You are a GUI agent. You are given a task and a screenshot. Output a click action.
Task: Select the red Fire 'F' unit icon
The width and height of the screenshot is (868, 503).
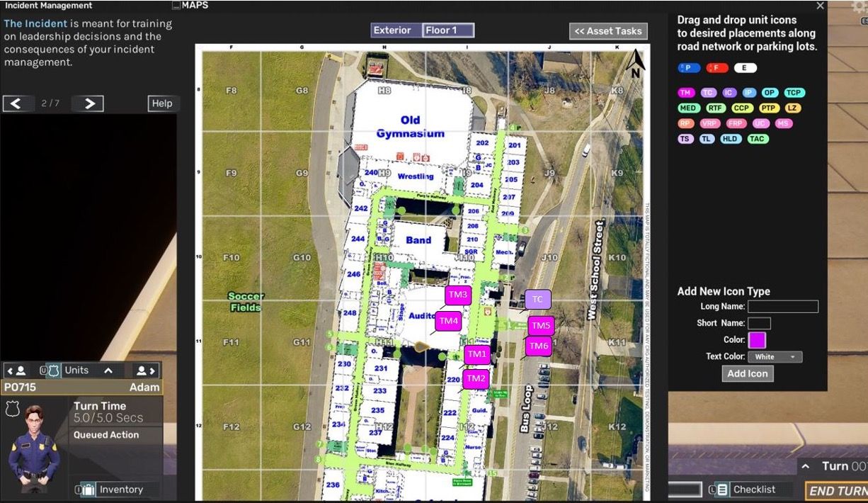tap(716, 68)
